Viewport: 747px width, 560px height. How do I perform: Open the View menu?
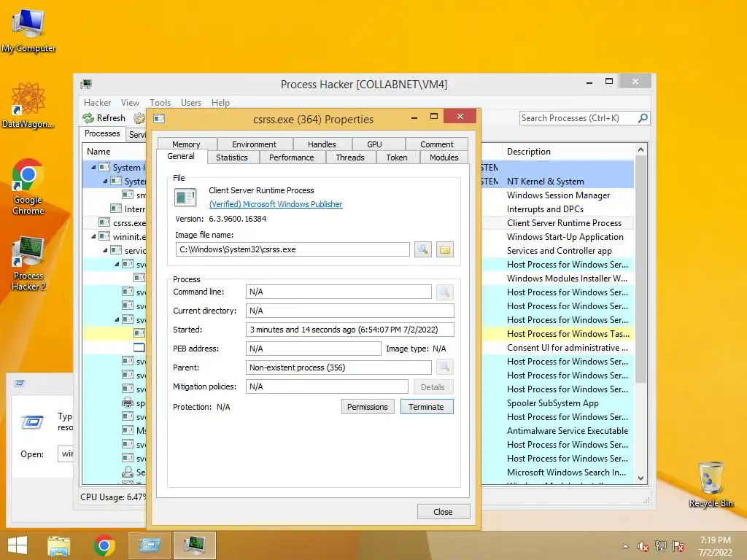click(130, 102)
